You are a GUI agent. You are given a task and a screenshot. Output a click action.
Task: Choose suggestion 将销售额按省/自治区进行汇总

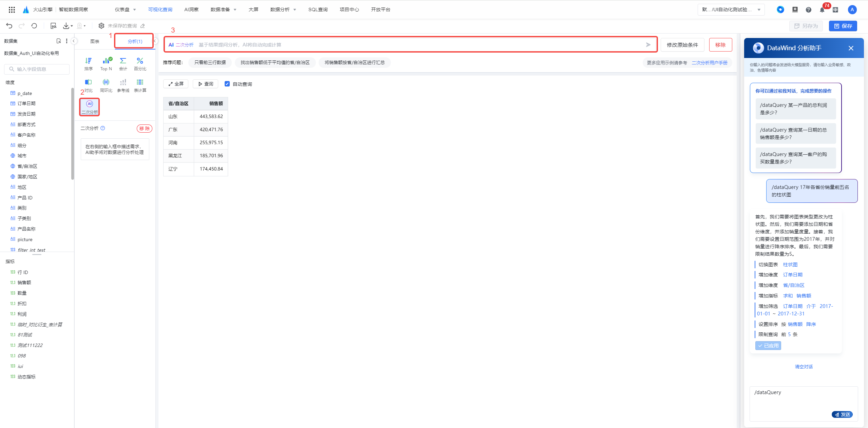point(355,62)
